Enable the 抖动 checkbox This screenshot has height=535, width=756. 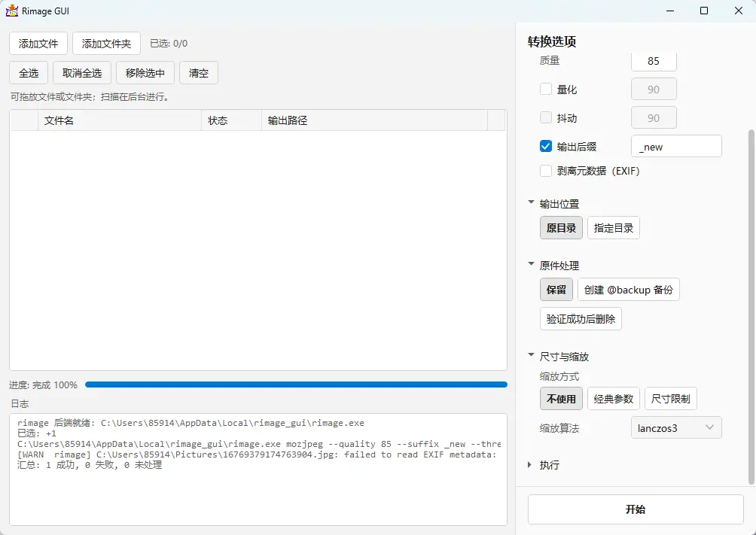pos(546,117)
